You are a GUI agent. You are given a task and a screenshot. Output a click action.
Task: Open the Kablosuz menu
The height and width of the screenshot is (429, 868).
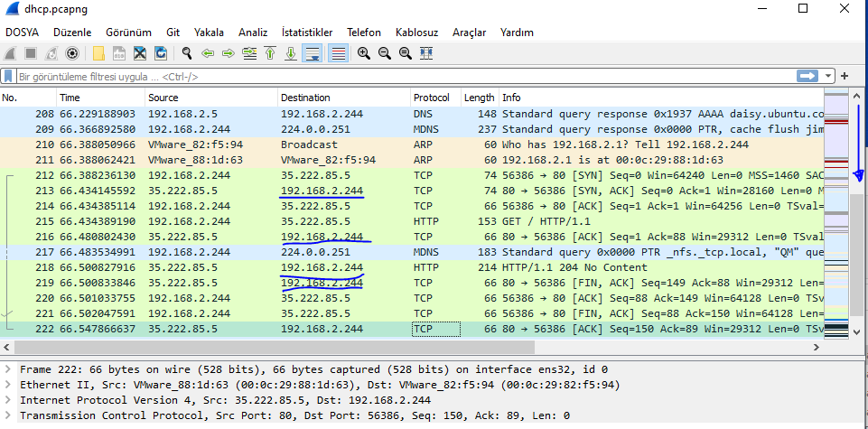pyautogui.click(x=416, y=33)
